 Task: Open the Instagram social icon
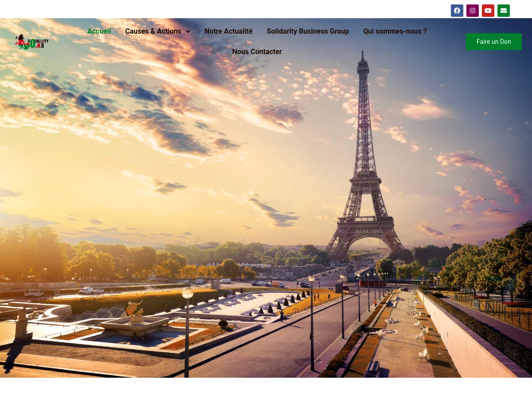[x=472, y=11]
